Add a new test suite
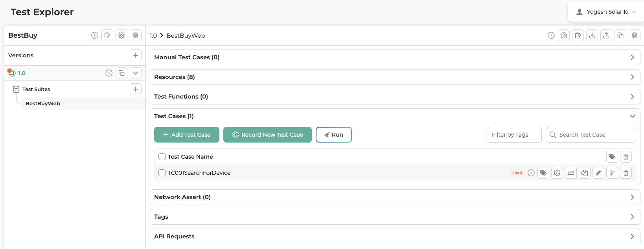This screenshot has height=249, width=644. [x=136, y=89]
